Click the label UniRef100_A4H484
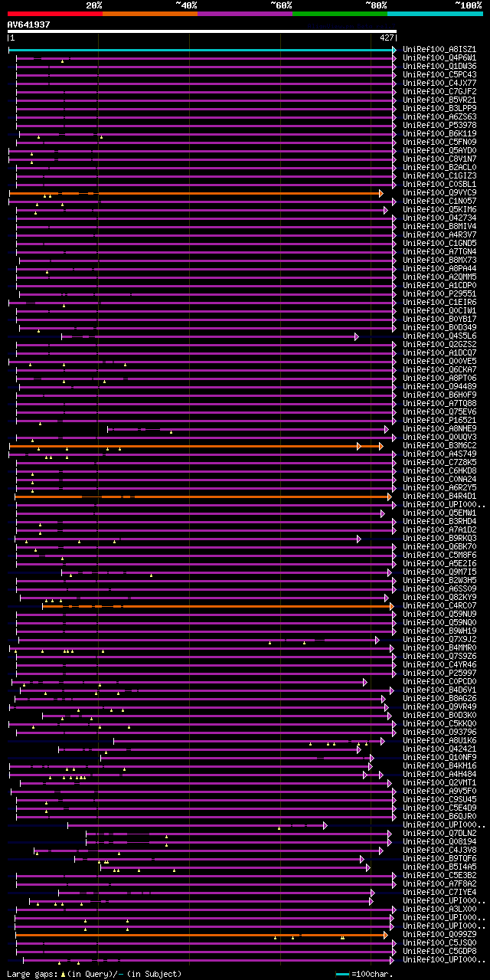The width and height of the screenshot is (490, 980). 439,775
